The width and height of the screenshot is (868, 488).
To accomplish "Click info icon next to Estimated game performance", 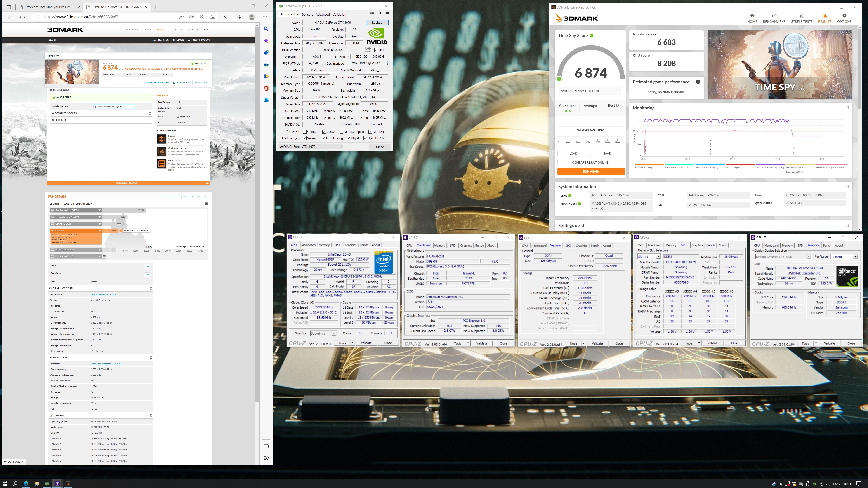I will [x=698, y=82].
